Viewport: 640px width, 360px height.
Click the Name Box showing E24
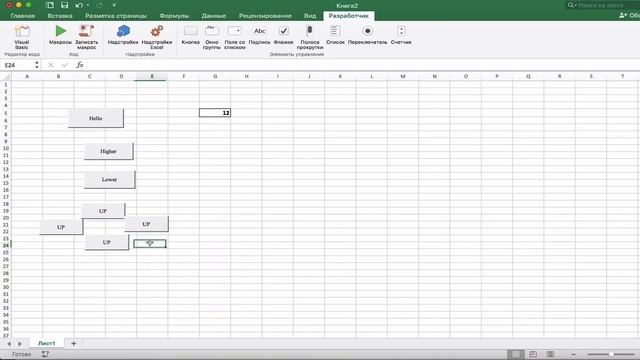[18, 65]
